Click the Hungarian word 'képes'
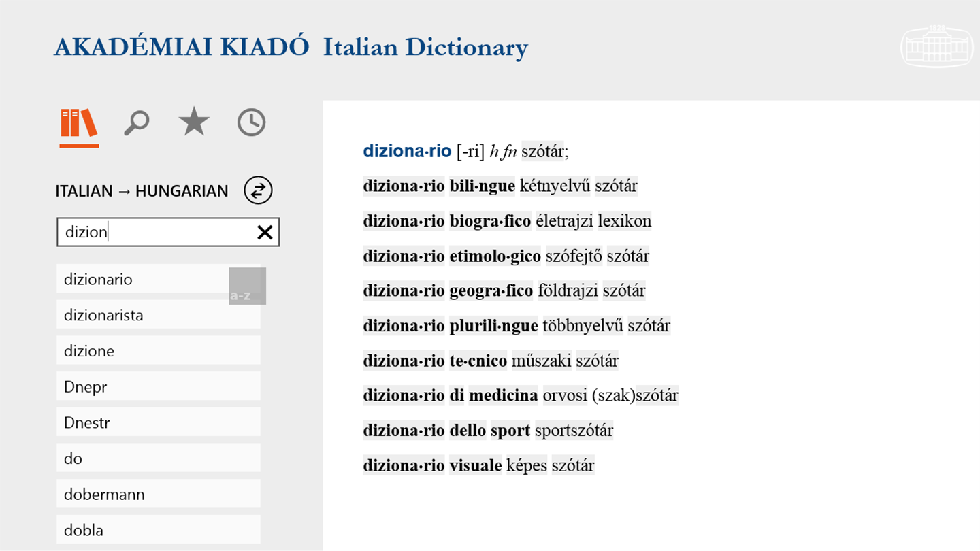This screenshot has width=980, height=551. pos(527,466)
